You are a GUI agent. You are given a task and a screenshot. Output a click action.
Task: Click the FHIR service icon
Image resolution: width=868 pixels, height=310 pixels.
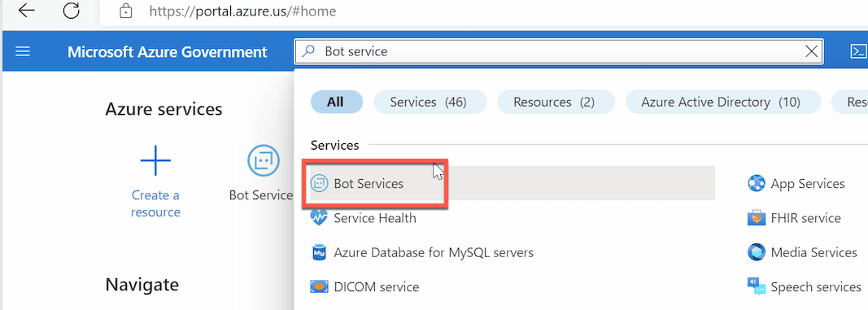(x=756, y=218)
